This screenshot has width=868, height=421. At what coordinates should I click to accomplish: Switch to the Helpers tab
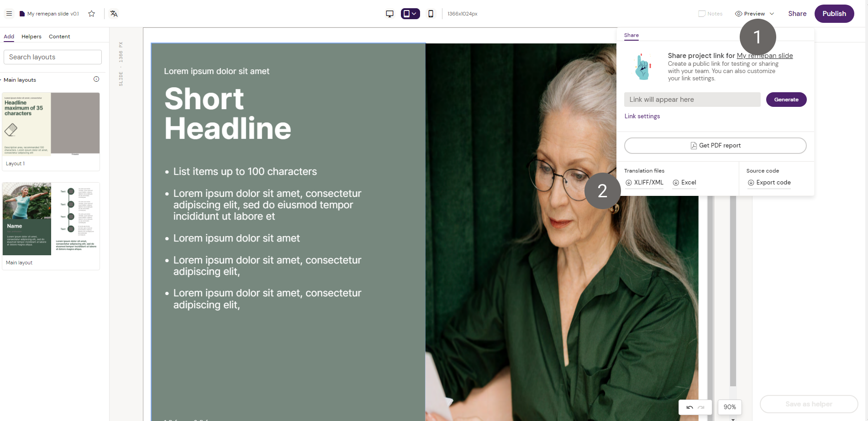32,37
